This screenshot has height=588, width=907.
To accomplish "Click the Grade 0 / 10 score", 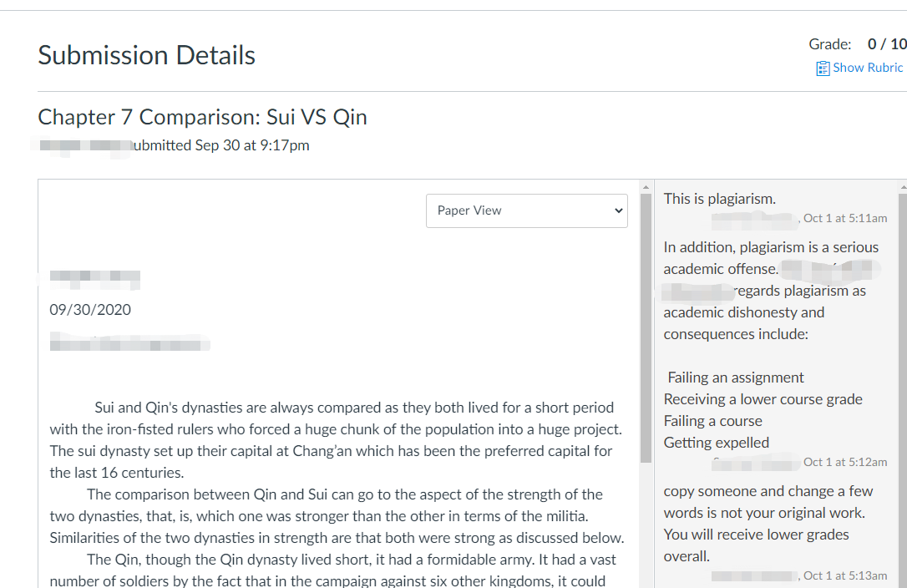I will click(887, 44).
